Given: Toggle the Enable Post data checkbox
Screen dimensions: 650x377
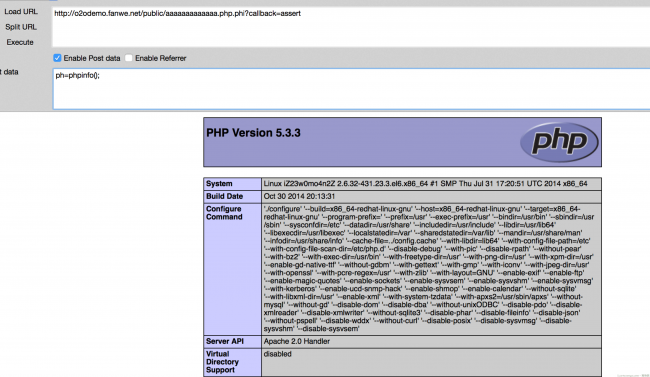Looking at the screenshot, I should click(57, 58).
